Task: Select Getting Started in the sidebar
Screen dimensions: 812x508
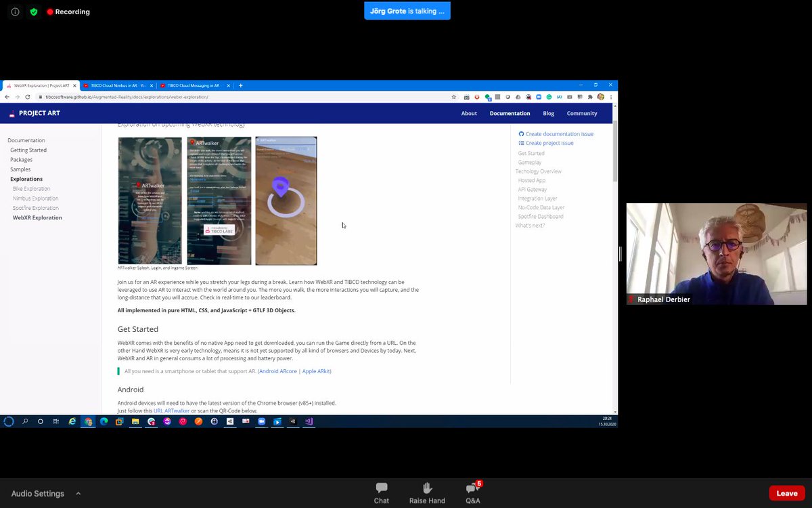Action: pos(28,150)
